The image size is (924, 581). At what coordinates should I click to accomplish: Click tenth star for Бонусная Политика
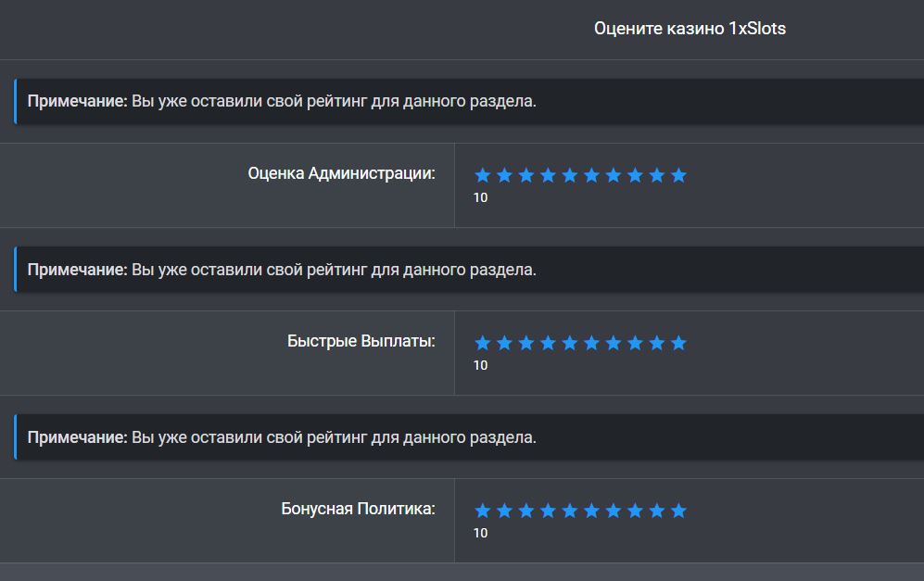(678, 511)
